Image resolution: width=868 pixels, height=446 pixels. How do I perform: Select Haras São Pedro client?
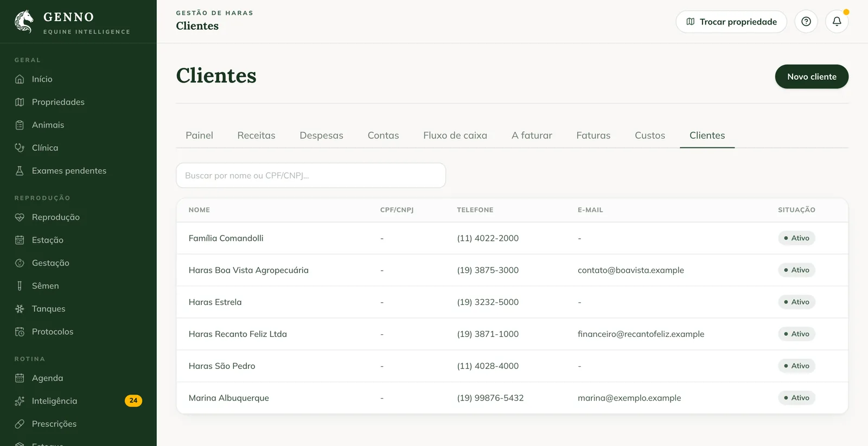point(222,366)
